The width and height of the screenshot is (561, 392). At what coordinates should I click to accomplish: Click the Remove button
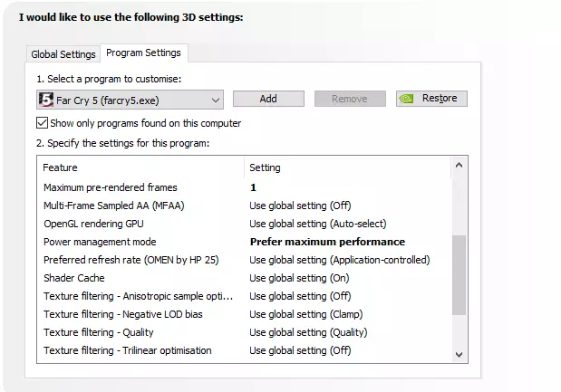click(x=350, y=99)
